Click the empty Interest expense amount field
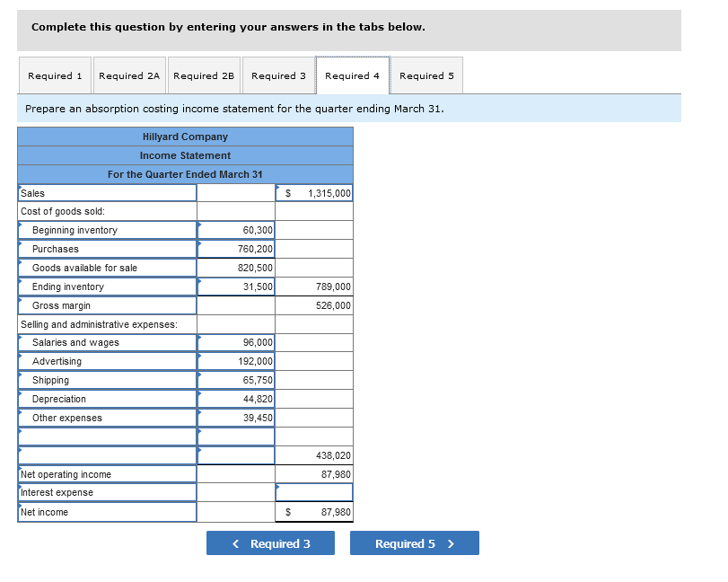This screenshot has width=728, height=582. (314, 492)
